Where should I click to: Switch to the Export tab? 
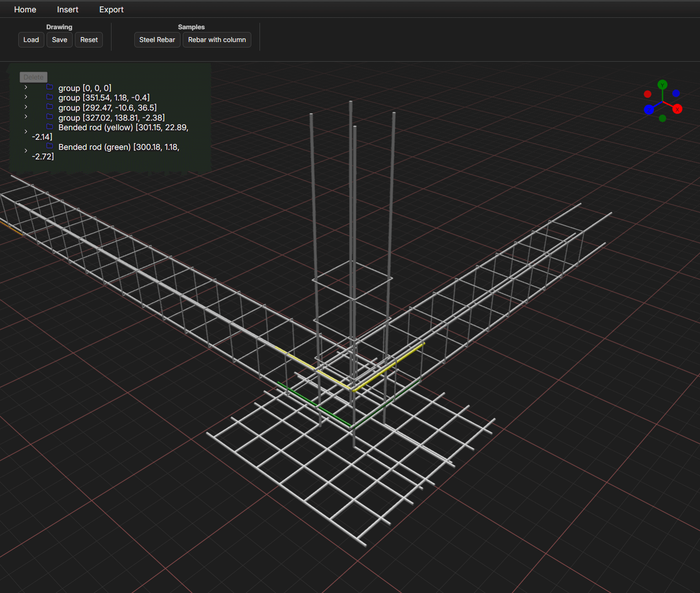tap(111, 10)
